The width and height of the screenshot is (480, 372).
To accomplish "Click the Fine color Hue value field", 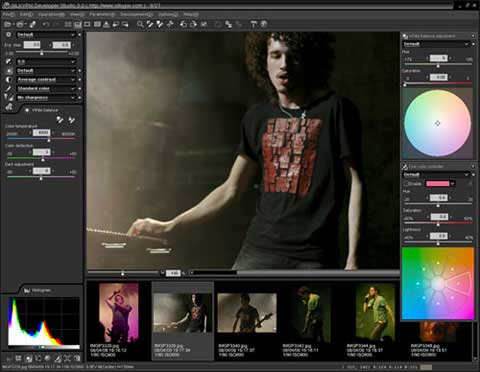I will [x=439, y=198].
